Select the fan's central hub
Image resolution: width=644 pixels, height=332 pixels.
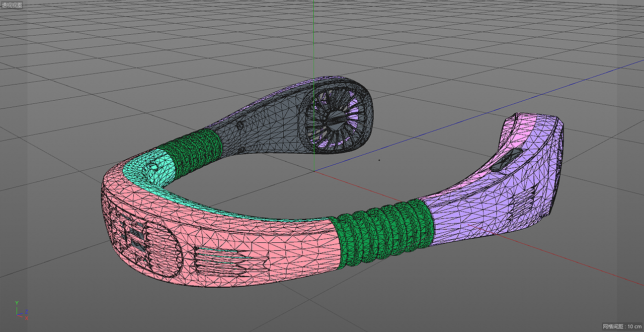point(336,119)
